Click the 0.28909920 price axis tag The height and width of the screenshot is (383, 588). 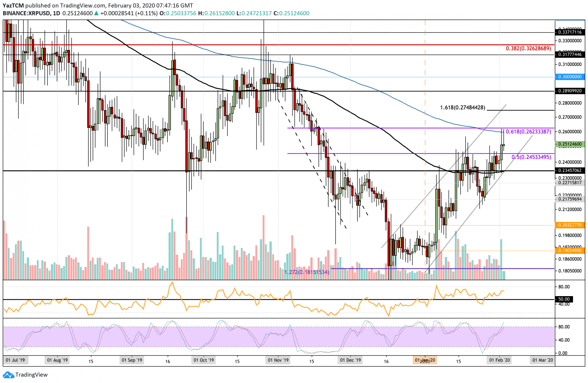570,91
